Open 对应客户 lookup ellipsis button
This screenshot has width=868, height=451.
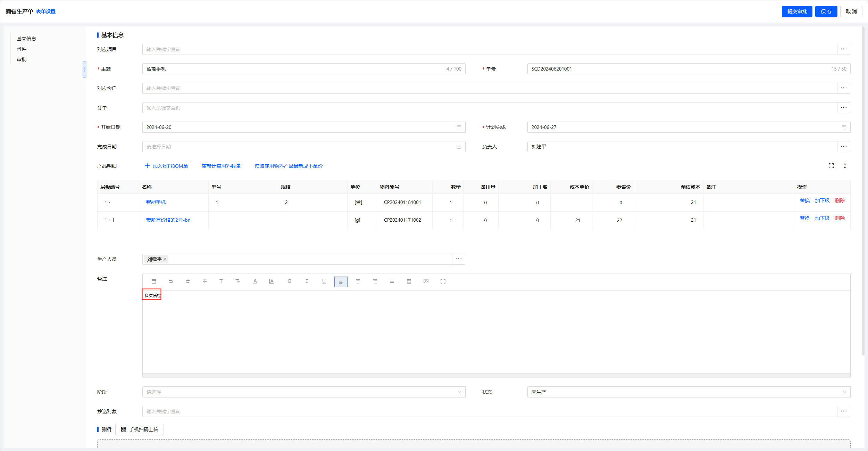coord(844,88)
